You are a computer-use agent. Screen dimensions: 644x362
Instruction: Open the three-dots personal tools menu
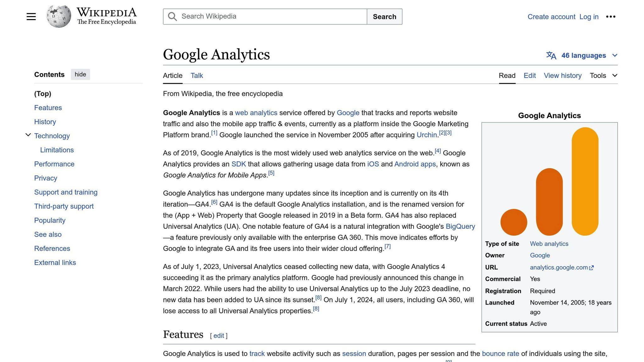click(x=610, y=17)
